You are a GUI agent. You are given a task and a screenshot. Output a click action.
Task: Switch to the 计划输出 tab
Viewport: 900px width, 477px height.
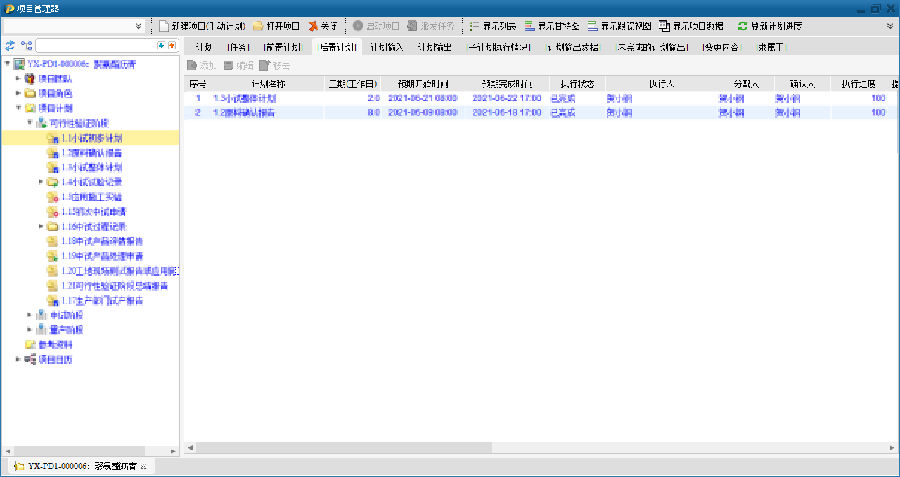tap(435, 48)
